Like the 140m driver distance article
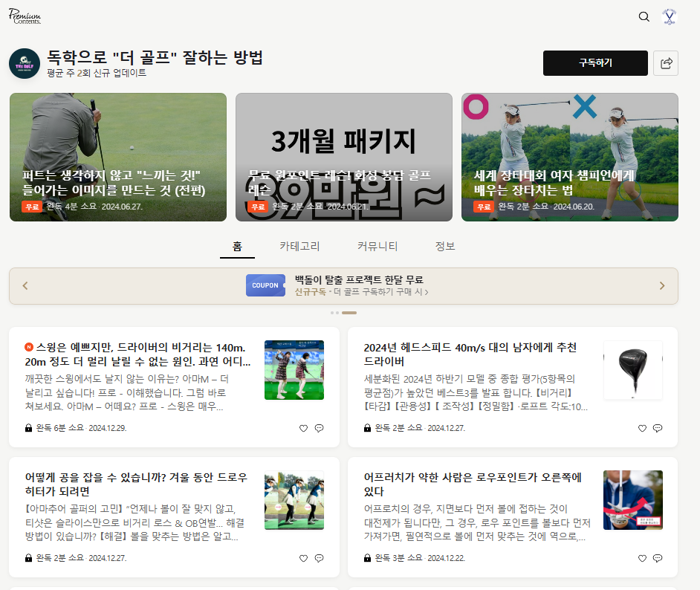This screenshot has width=700, height=590. [304, 429]
